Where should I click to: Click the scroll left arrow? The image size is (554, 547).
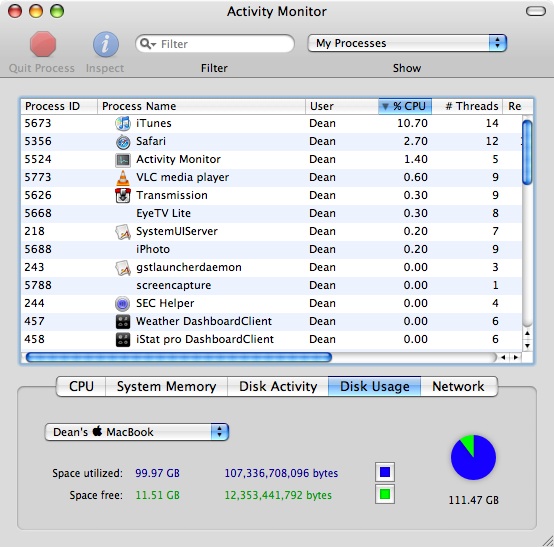(503, 357)
